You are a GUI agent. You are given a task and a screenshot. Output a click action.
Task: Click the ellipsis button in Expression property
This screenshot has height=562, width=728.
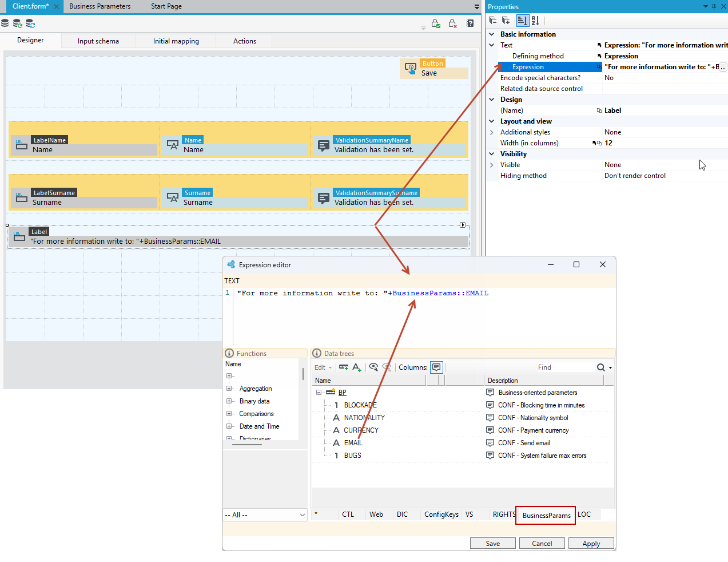tap(723, 67)
